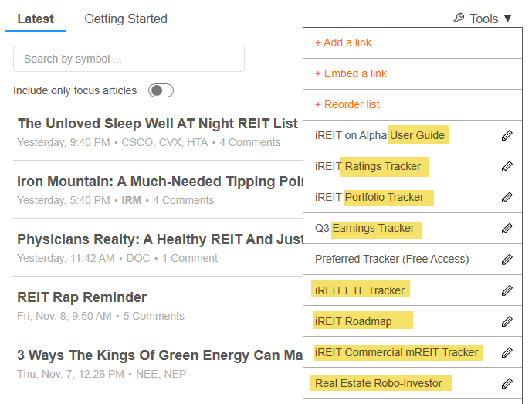Click pencil beside Real Estate Robo-Investor
532x404 pixels.
pos(507,383)
